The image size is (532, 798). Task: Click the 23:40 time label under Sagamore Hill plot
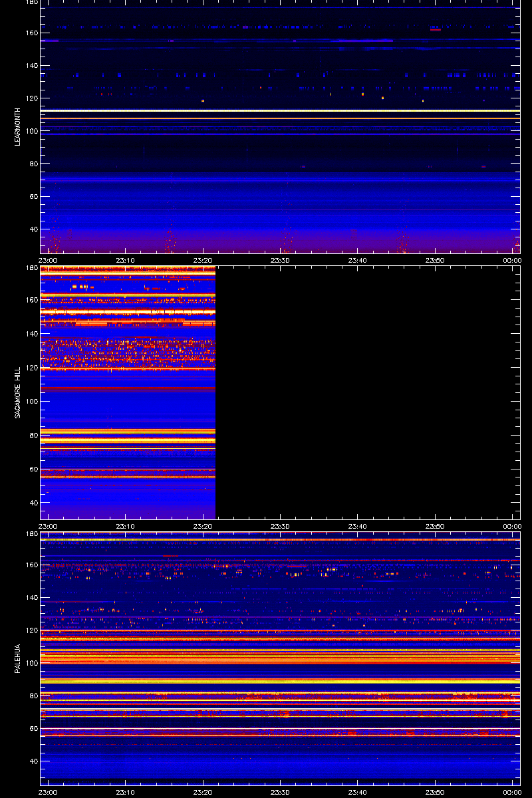click(357, 526)
